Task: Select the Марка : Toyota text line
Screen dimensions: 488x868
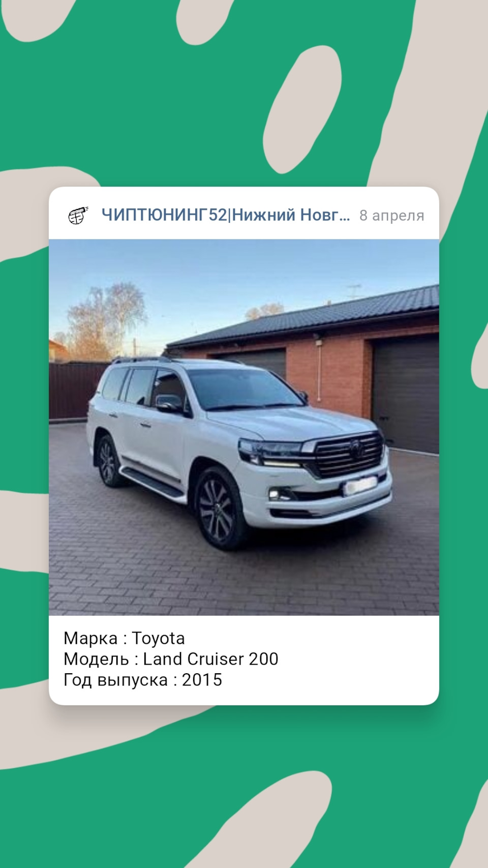Action: click(124, 638)
